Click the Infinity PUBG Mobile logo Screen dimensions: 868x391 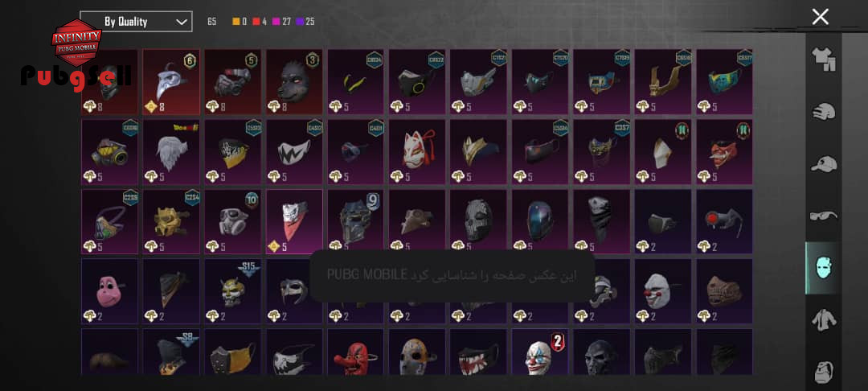point(76,42)
